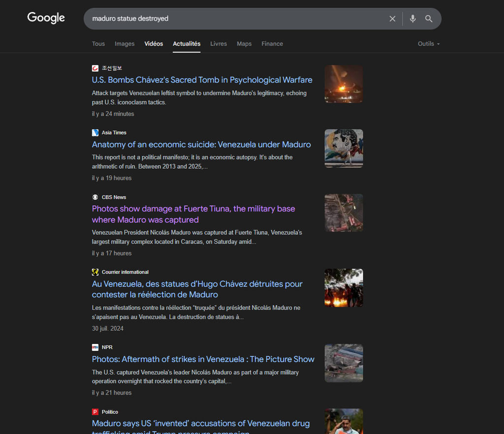Click the magnifying glass search icon
Screen dimensions: 504x434
tap(429, 19)
